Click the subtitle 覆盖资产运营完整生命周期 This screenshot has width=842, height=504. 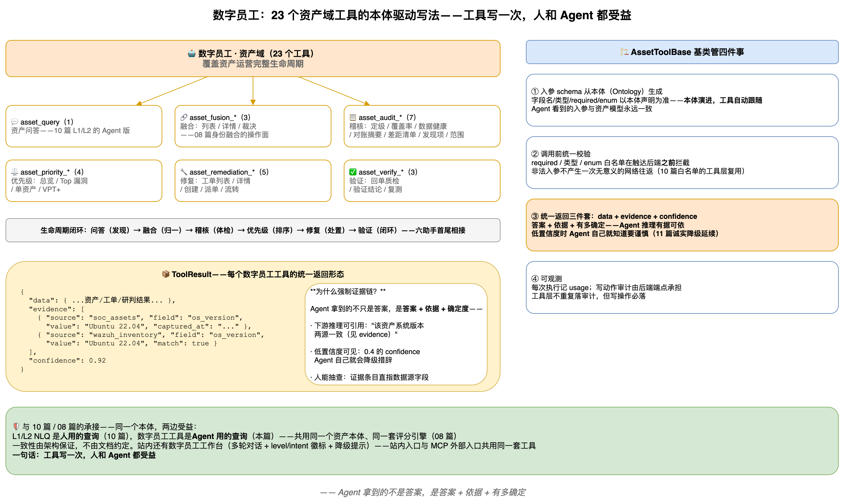pyautogui.click(x=253, y=64)
